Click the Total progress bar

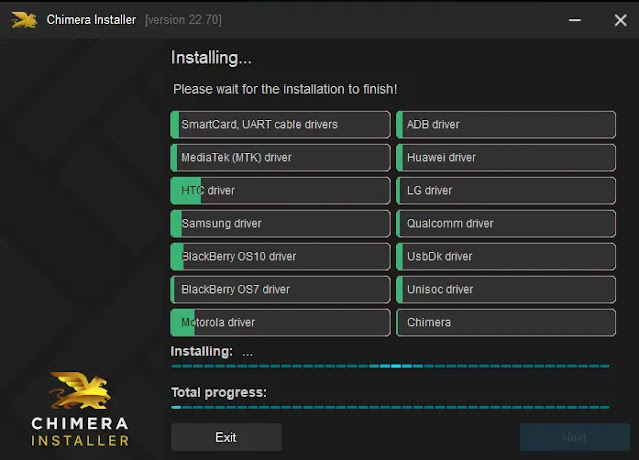(x=390, y=407)
